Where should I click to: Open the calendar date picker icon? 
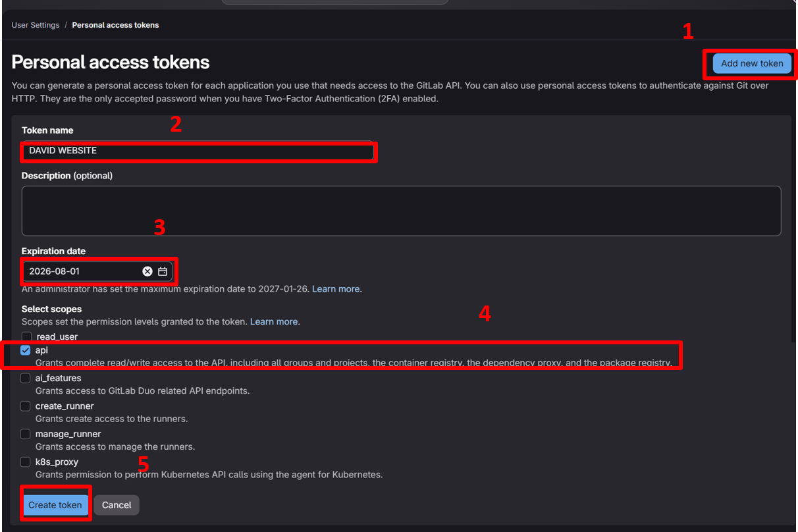[x=163, y=271]
